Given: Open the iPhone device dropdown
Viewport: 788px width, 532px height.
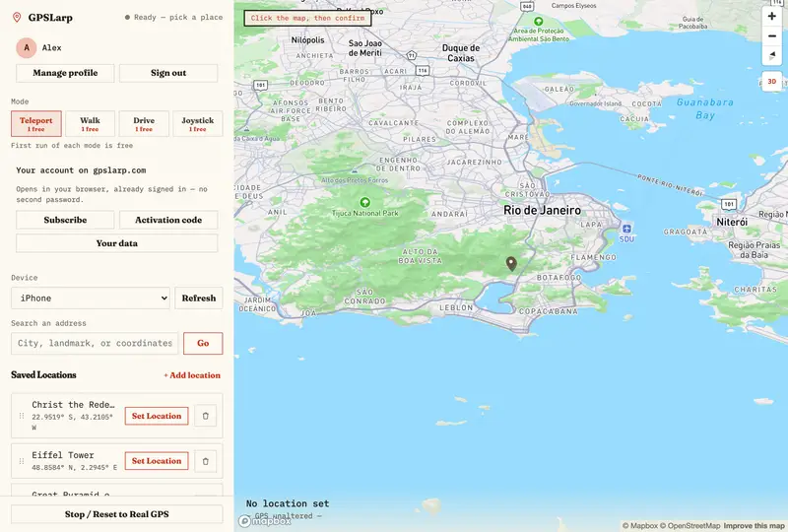Looking at the screenshot, I should pyautogui.click(x=91, y=299).
